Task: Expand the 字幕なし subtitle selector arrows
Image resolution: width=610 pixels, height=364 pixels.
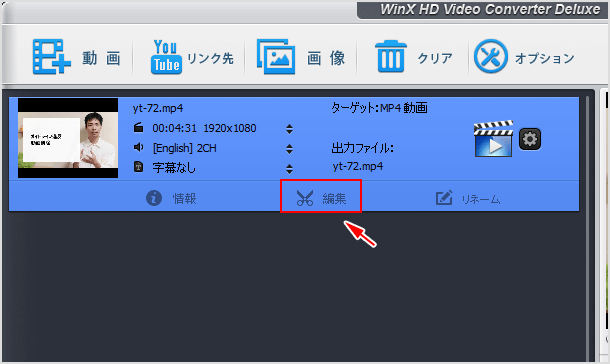Action: pos(289,168)
